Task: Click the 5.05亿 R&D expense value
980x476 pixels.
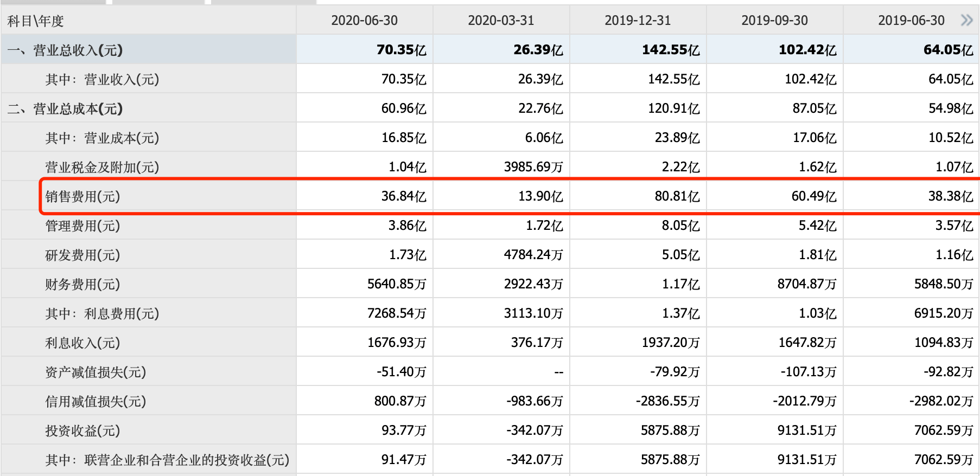Action: click(x=681, y=255)
